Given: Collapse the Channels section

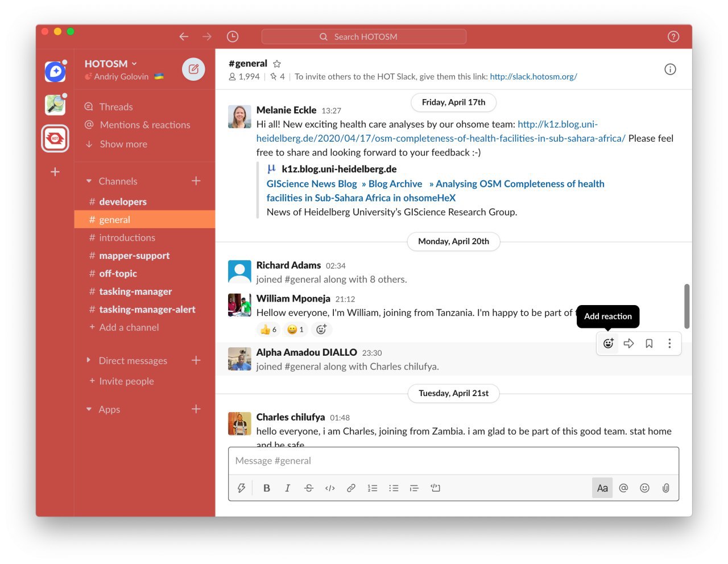Looking at the screenshot, I should point(89,181).
